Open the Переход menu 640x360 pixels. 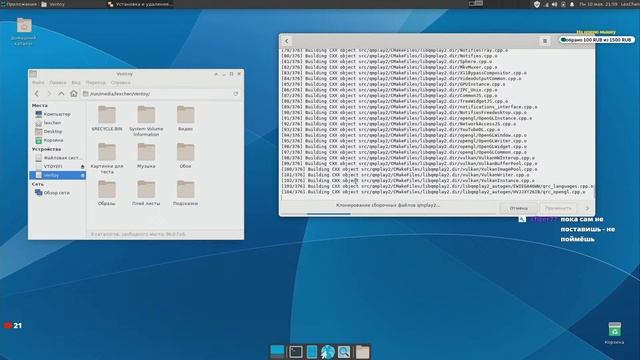tap(96, 82)
